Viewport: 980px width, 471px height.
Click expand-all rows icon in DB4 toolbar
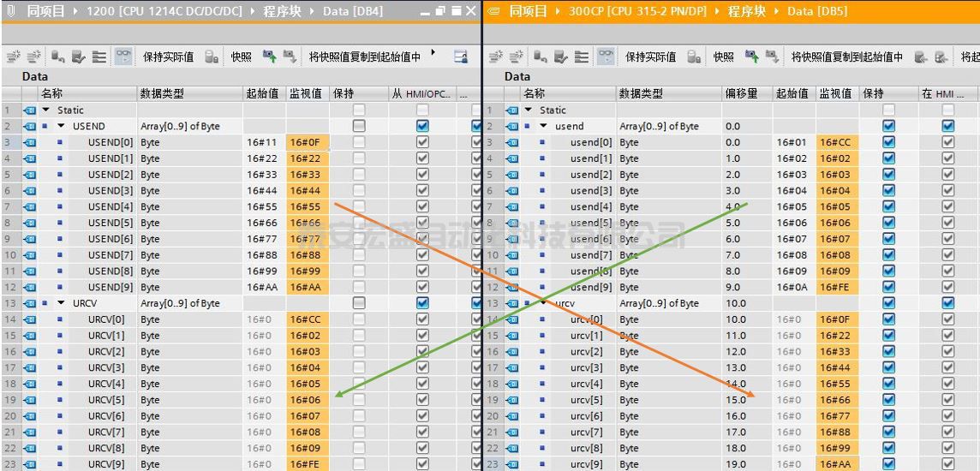pos(99,57)
